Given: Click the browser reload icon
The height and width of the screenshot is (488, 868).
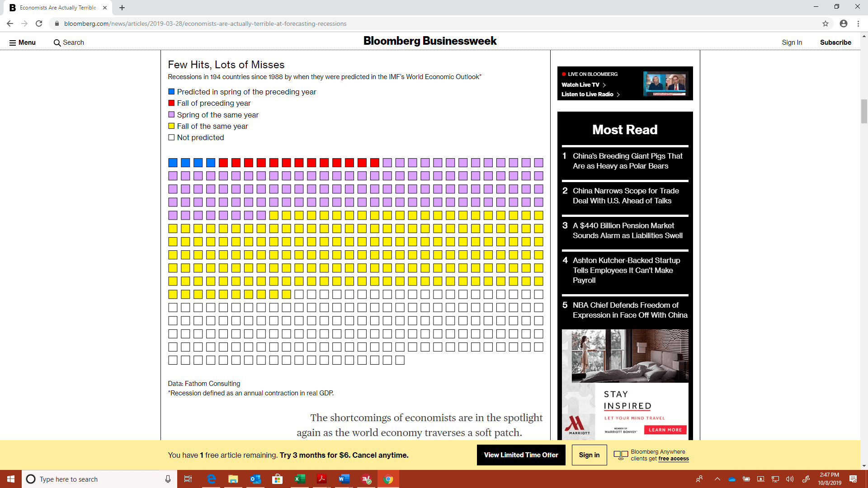Looking at the screenshot, I should click(39, 23).
